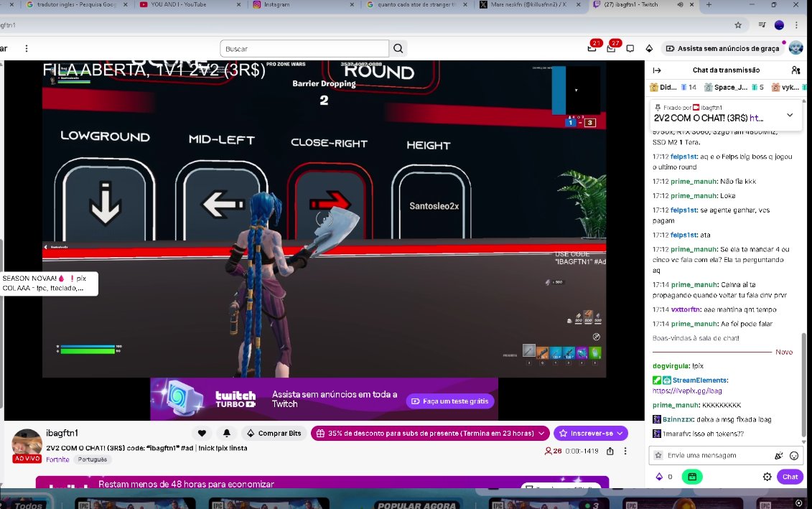Click the ibagftn1 channel name
Image resolution: width=812 pixels, height=509 pixels.
click(x=62, y=433)
